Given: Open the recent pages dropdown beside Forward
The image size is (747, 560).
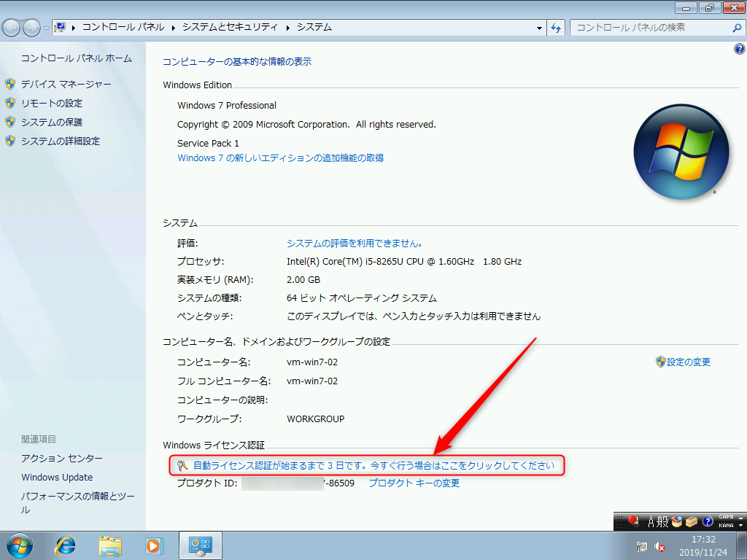Looking at the screenshot, I should coord(46,28).
